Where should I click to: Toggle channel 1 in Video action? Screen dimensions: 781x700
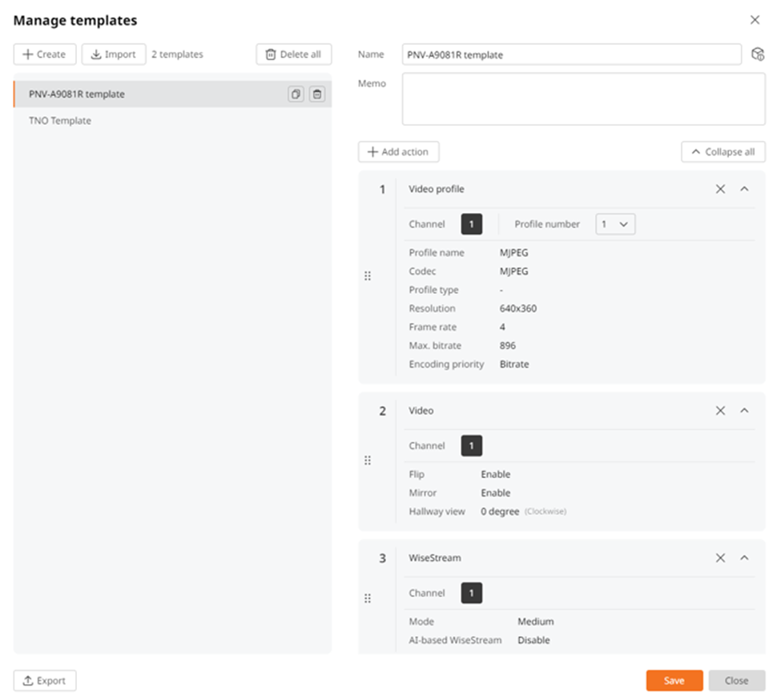(471, 446)
